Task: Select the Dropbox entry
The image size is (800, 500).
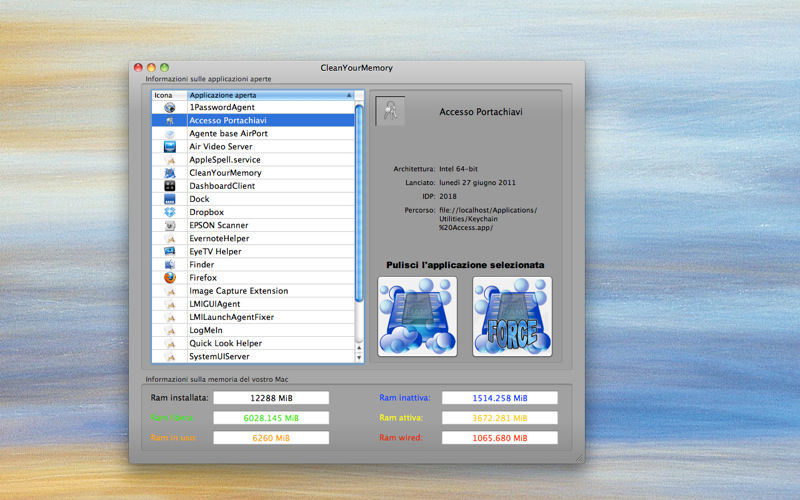Action: (253, 212)
